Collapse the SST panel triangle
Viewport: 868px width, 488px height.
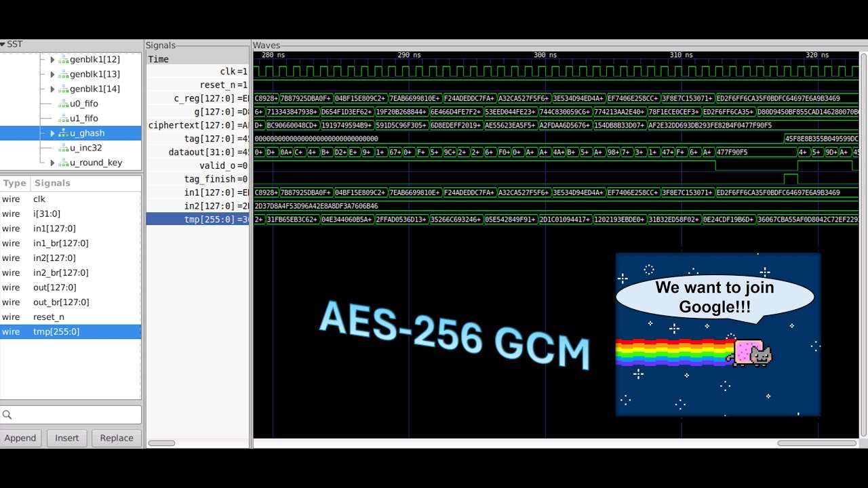[3, 45]
